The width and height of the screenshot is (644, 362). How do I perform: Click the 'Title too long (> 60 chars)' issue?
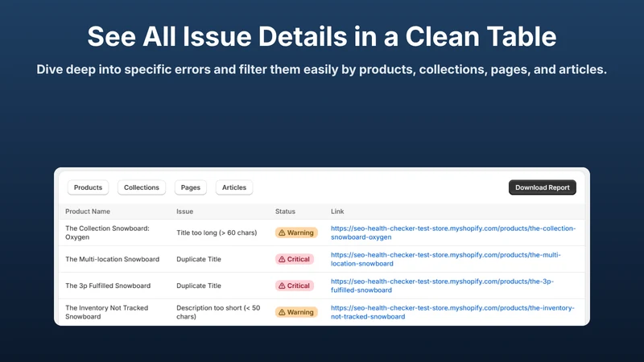(217, 232)
